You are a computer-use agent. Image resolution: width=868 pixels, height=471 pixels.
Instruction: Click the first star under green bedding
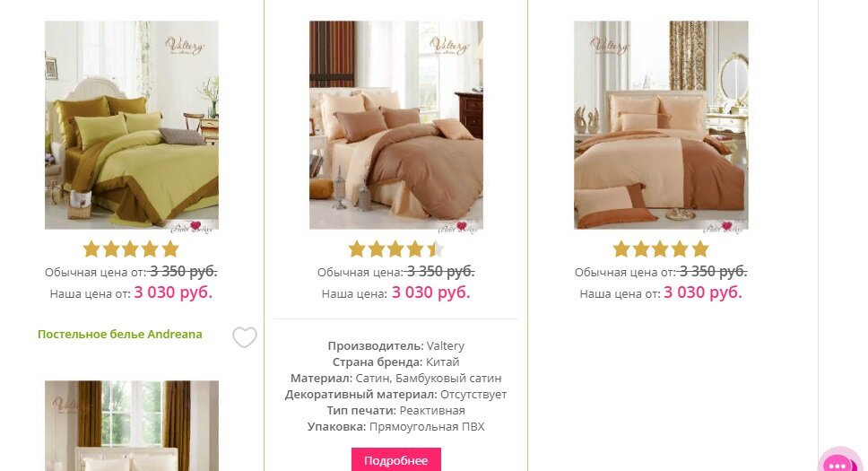(91, 249)
